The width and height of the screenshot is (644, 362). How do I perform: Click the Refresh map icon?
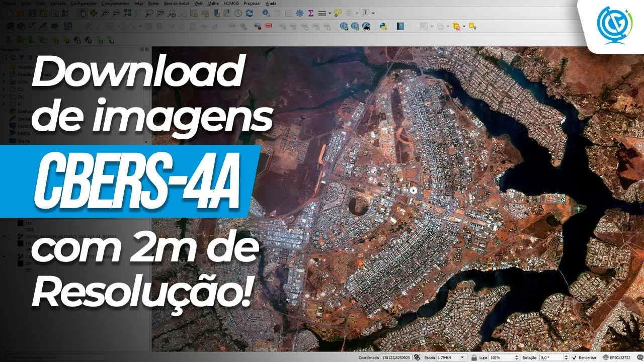click(249, 13)
